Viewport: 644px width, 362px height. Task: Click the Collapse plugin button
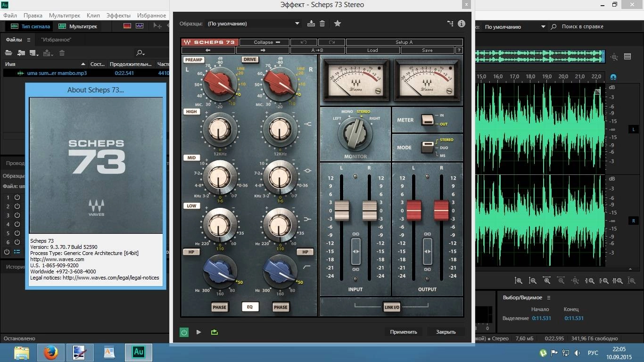tap(264, 42)
